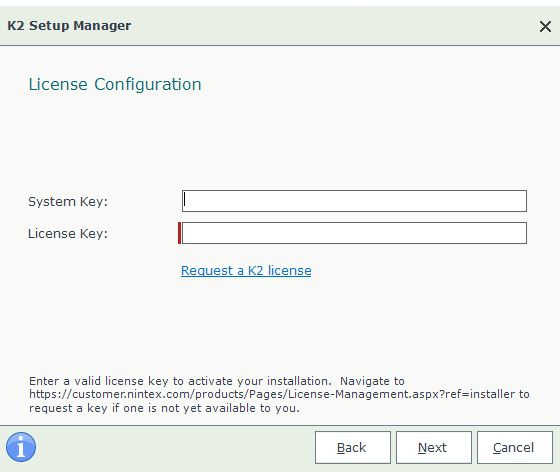The image size is (560, 472).
Task: Proceed using the Next button
Action: tap(434, 447)
